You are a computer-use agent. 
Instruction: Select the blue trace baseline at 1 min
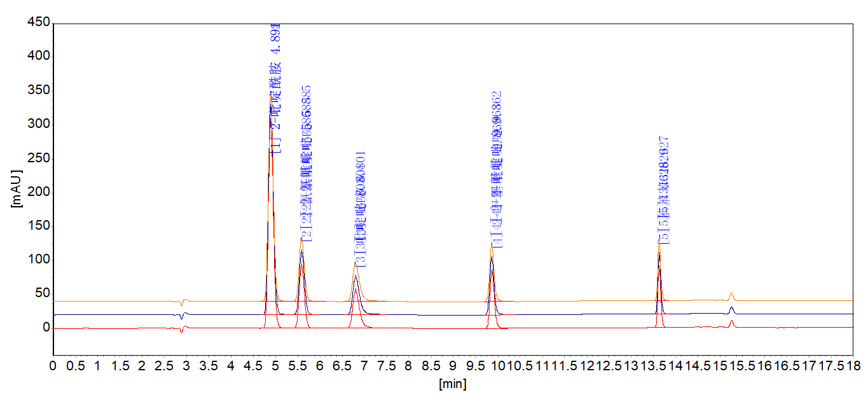click(97, 314)
